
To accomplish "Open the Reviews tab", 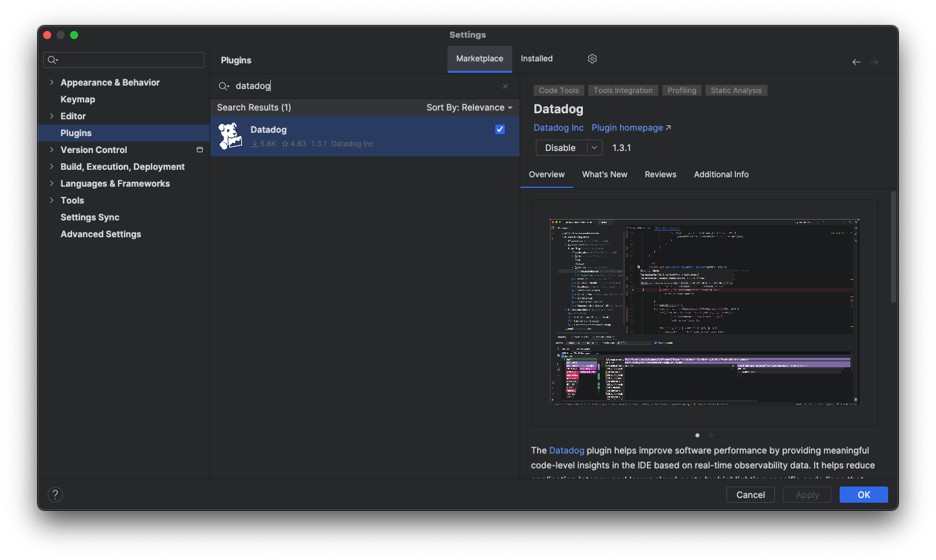I will click(x=660, y=175).
